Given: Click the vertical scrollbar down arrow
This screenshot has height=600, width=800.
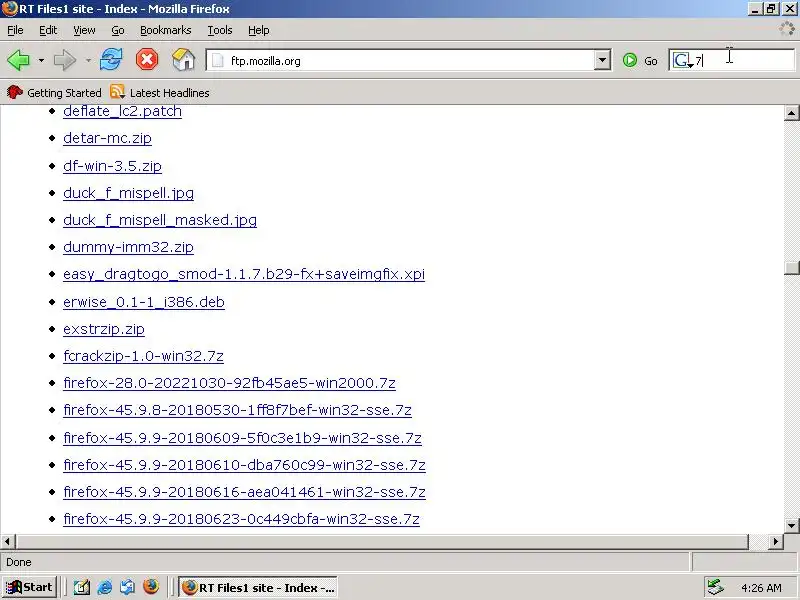Looking at the screenshot, I should (791, 525).
